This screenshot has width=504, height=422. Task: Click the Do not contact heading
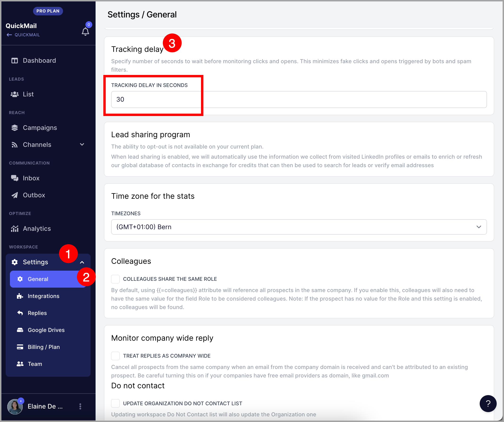coord(138,386)
